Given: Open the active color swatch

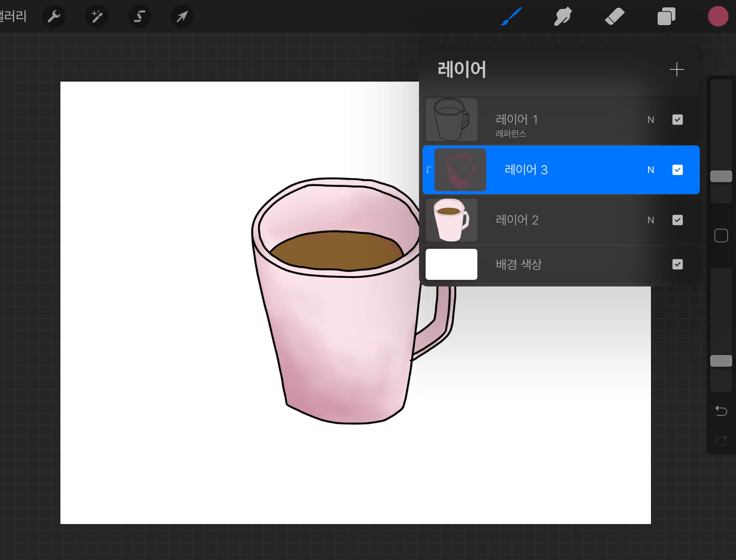Looking at the screenshot, I should [718, 16].
